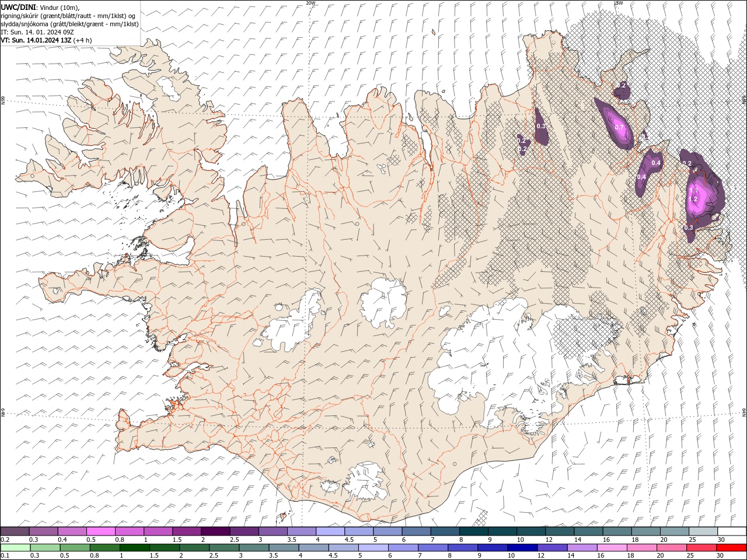Screen dimensions: 747x560
Task: Click the 64N latitude label on the right edge
Action: point(744,412)
